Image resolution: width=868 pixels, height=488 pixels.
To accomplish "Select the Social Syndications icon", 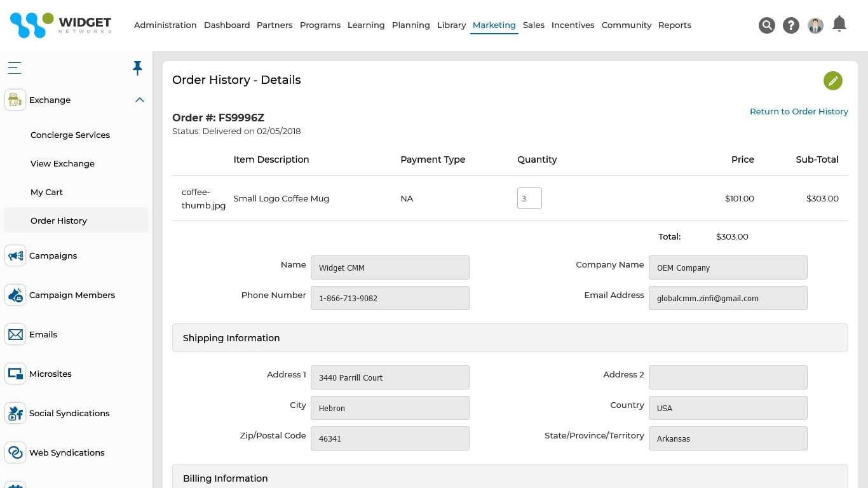I will pyautogui.click(x=15, y=413).
